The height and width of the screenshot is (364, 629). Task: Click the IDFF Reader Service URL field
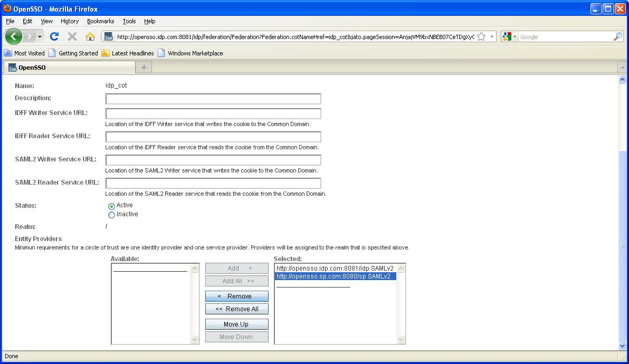coord(213,137)
